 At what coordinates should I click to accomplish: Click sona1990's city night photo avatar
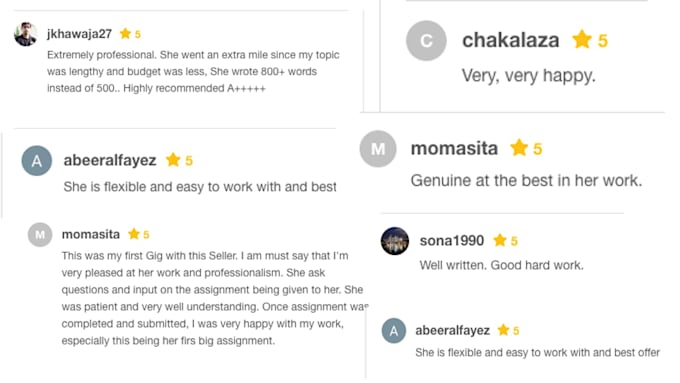[x=395, y=241]
